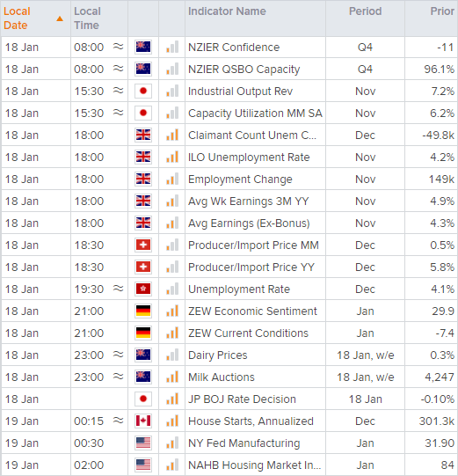Click the Swiss flag next to Producer/Import Price MM
The width and height of the screenshot is (458, 476).
[143, 245]
